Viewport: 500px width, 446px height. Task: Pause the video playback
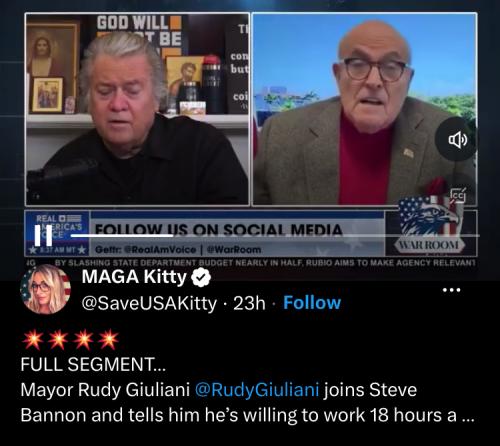(x=44, y=235)
